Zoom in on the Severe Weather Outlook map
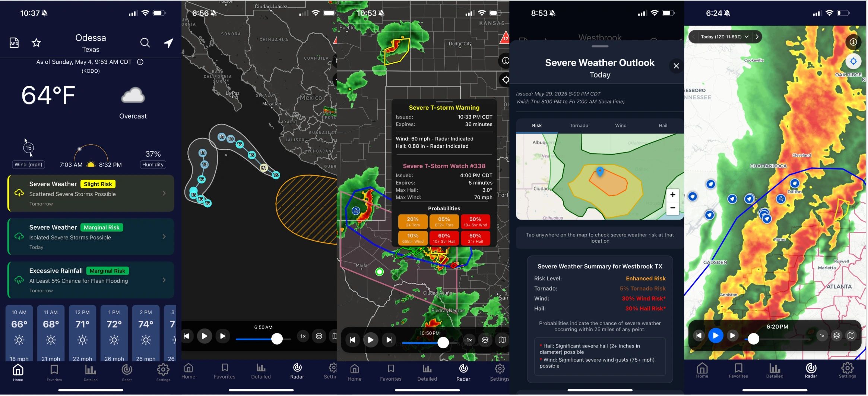868x396 pixels. 672,195
